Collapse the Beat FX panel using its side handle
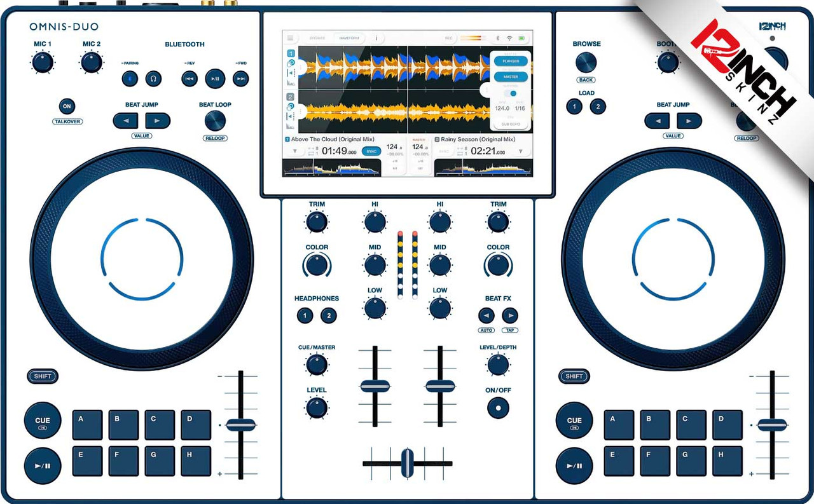Image resolution: width=814 pixels, height=504 pixels. pyautogui.click(x=485, y=90)
